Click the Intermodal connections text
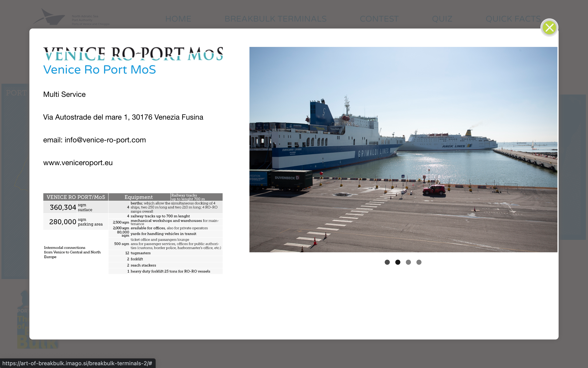This screenshot has height=368, width=588. click(72, 252)
